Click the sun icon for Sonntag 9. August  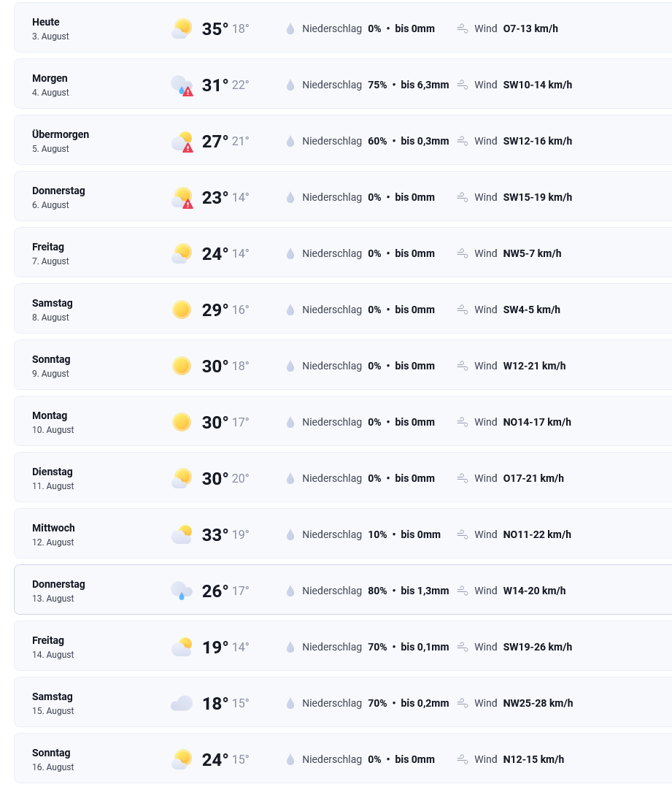182,366
